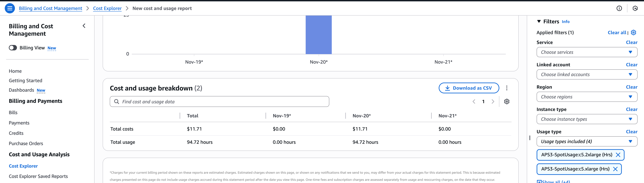
Task: Remove APS3-SpotUsage:c5.xlarge filter chip
Action: 615,169
